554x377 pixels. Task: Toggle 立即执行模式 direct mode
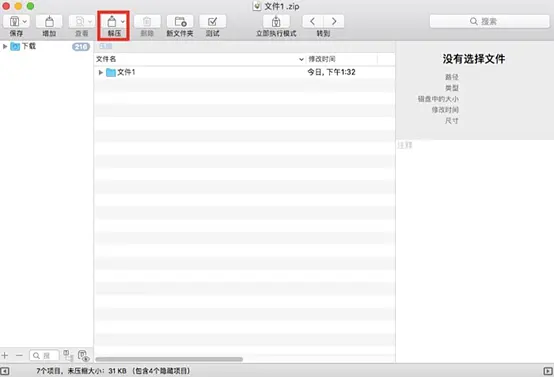(x=276, y=22)
